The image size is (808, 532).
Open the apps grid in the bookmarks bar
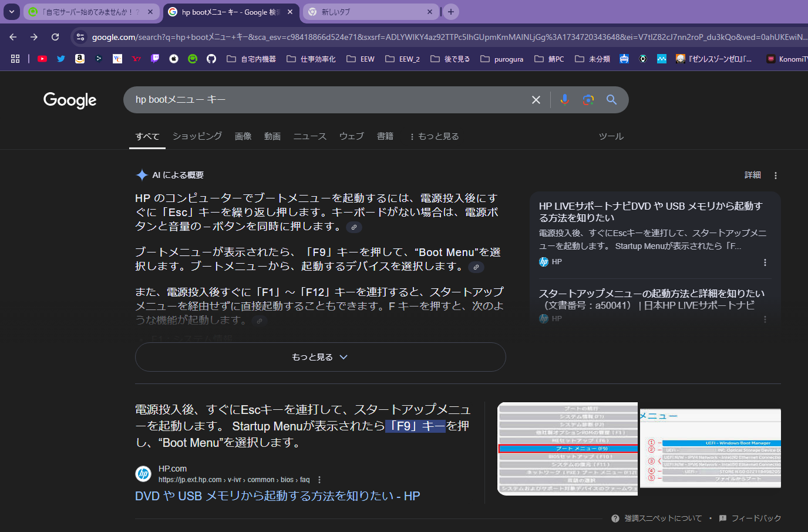15,59
